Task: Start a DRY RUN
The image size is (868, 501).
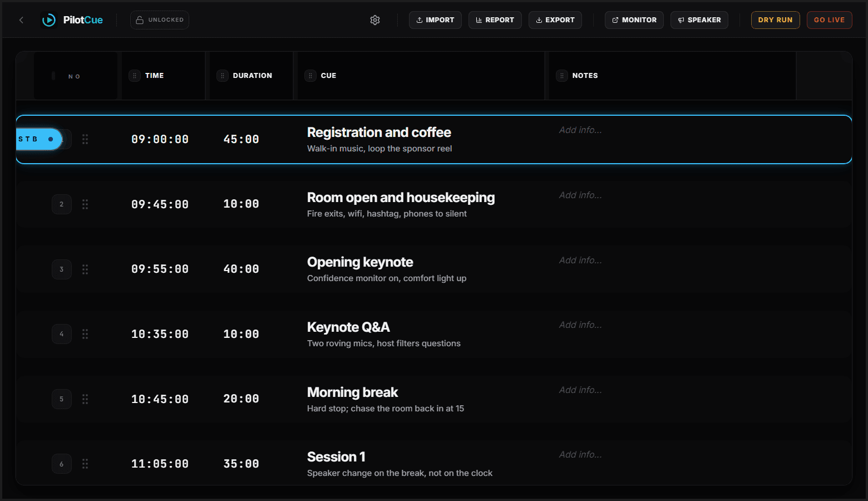Action: (775, 20)
